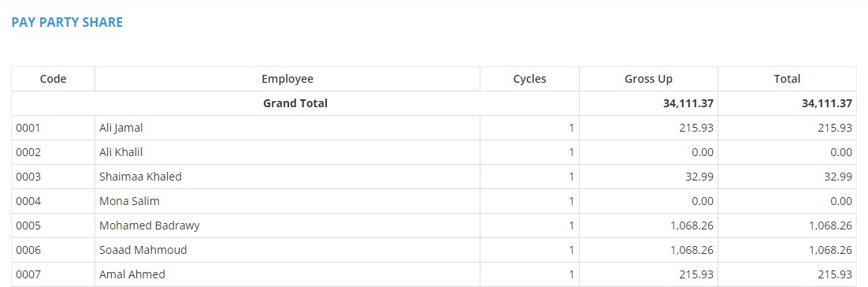Click Gross Up 215.93 for Amal Ahmed

[696, 274]
